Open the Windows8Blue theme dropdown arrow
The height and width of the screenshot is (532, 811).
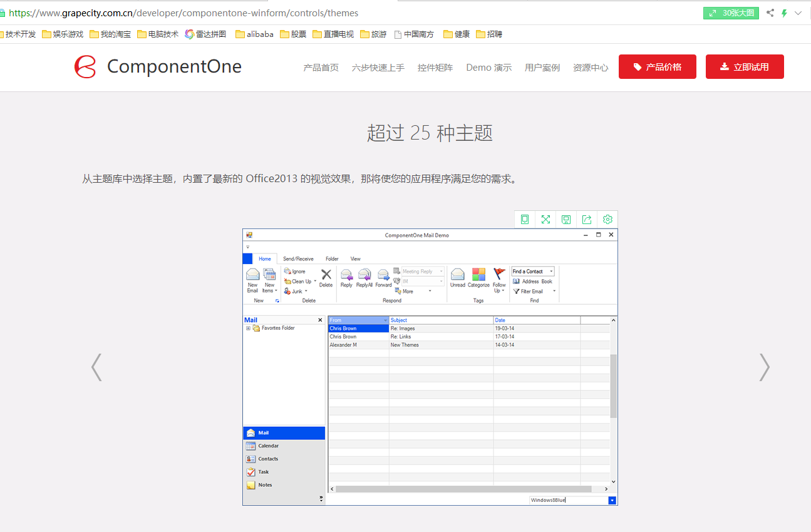tap(612, 500)
